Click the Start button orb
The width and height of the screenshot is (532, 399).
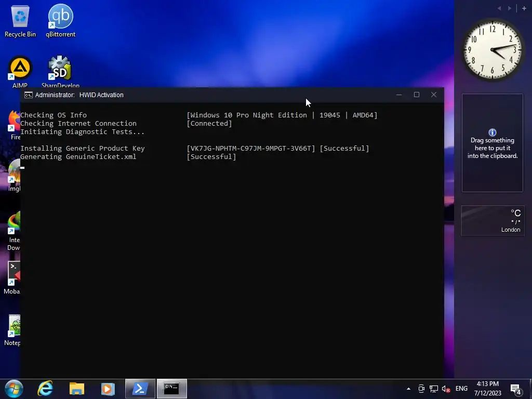coord(14,389)
